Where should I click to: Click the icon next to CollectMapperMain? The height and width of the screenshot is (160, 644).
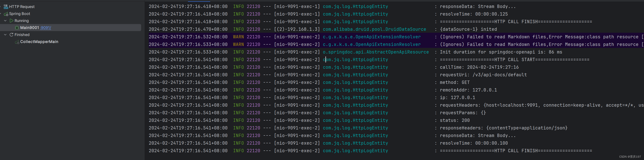click(x=17, y=42)
